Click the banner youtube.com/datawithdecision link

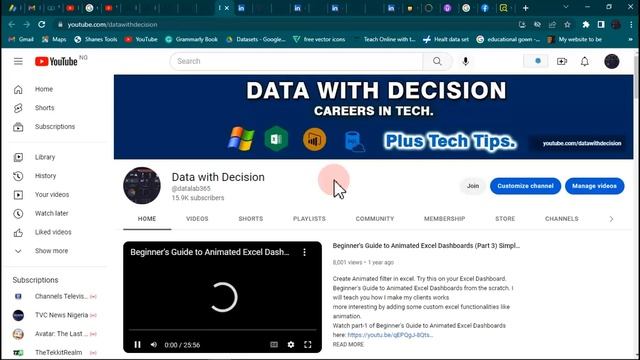point(582,143)
